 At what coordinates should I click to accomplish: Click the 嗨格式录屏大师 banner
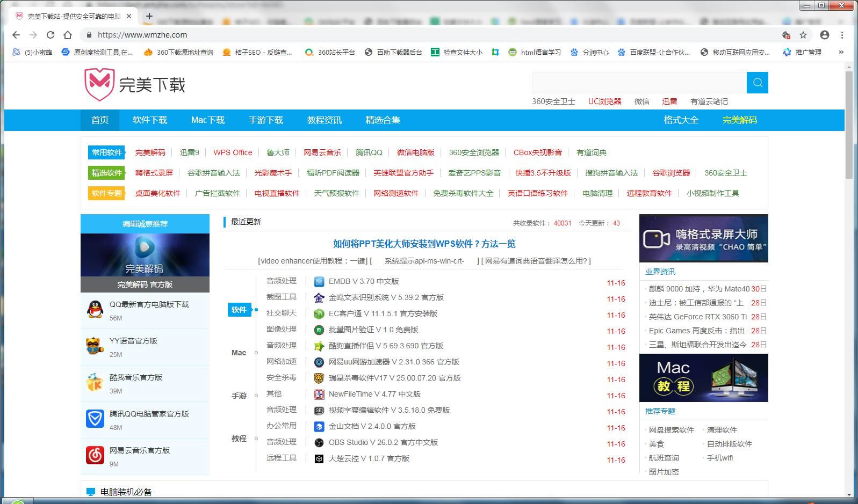point(704,238)
